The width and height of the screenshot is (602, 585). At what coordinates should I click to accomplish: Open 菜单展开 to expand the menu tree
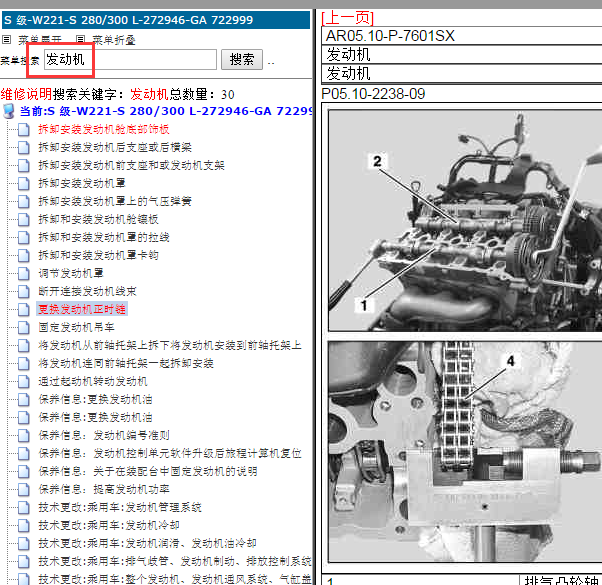[40, 40]
